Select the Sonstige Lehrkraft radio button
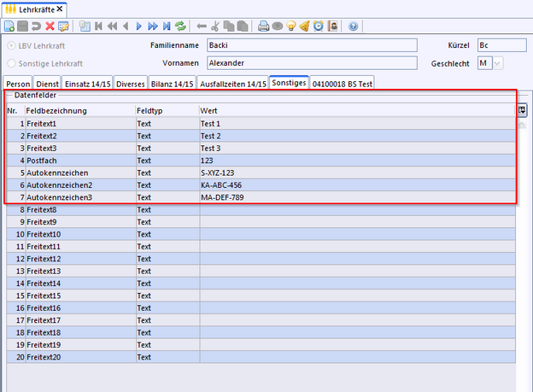The image size is (533, 392). (11, 62)
